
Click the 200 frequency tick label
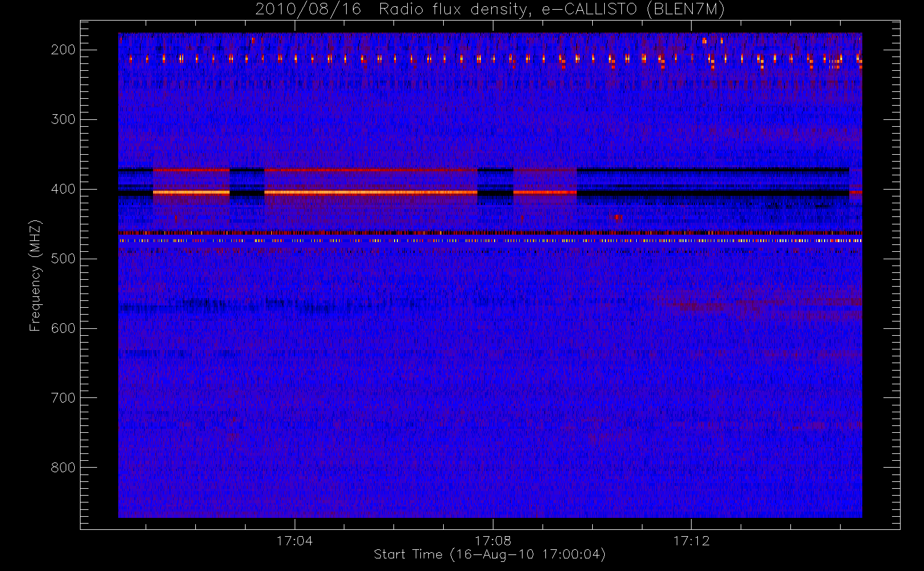click(x=63, y=50)
